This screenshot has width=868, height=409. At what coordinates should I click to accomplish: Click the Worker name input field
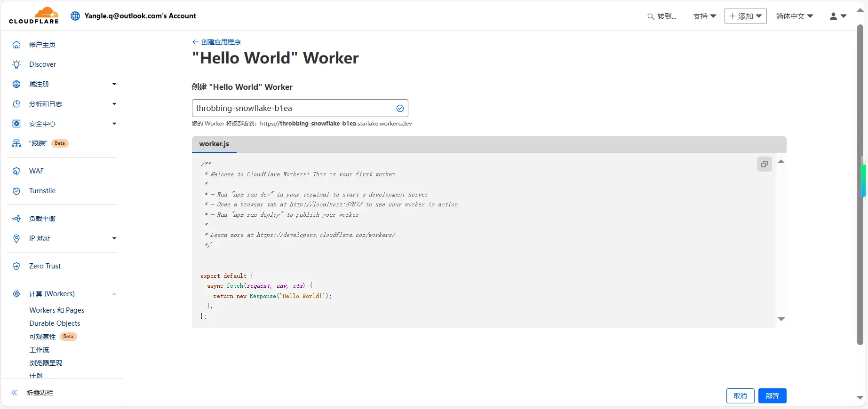300,108
